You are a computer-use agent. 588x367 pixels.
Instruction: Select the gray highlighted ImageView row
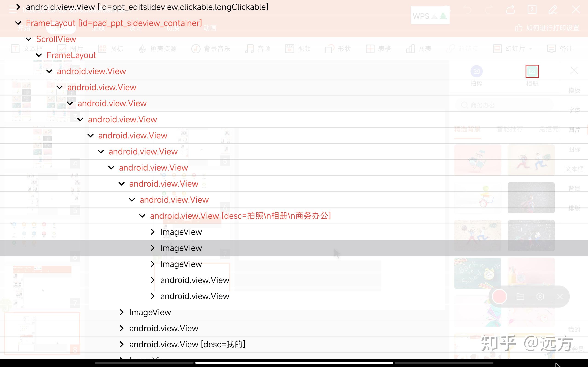click(x=294, y=248)
